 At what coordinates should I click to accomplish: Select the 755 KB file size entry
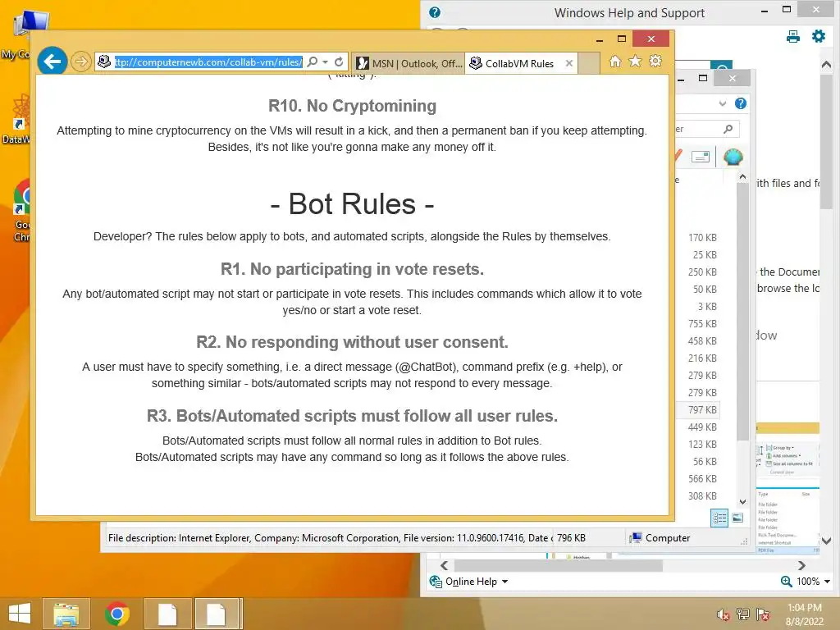point(702,323)
